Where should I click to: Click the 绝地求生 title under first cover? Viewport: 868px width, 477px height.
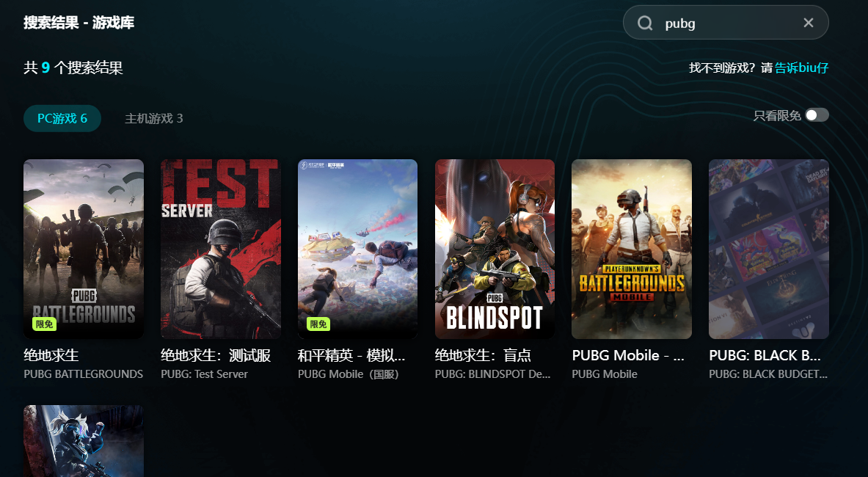[51, 355]
